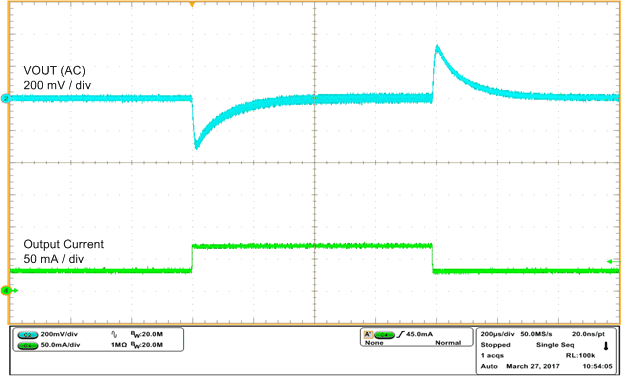Click the green trigger level arrow on right edge
Viewport: 625px width, 376px height.
coord(613,262)
